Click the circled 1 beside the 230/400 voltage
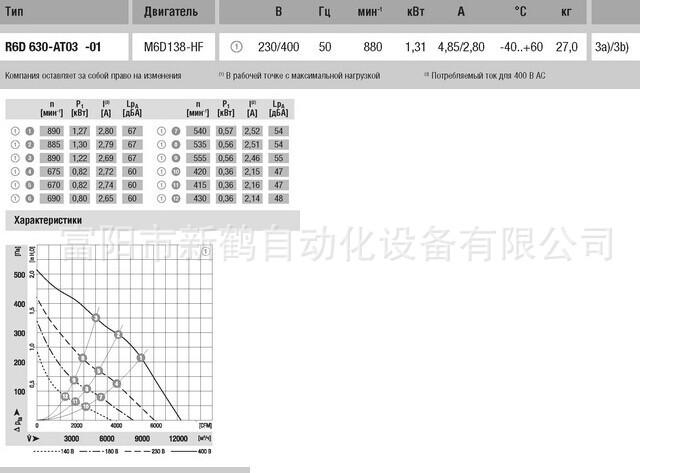673x473 pixels. [x=236, y=47]
